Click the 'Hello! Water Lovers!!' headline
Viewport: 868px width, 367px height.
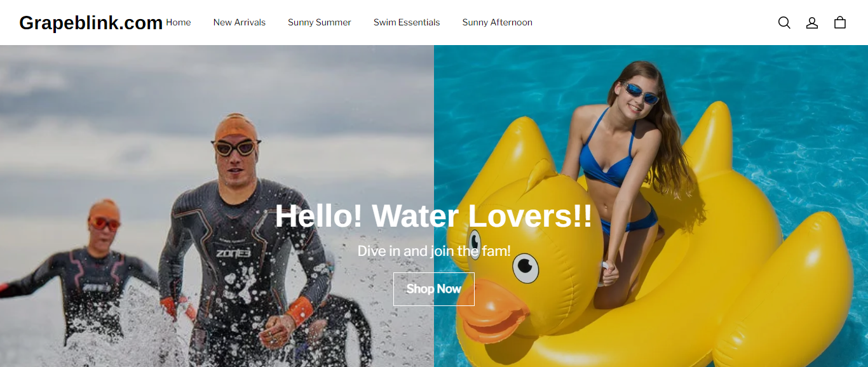pos(434,216)
